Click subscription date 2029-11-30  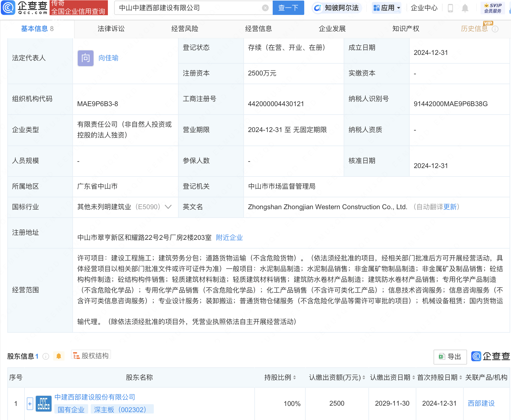coord(392,403)
